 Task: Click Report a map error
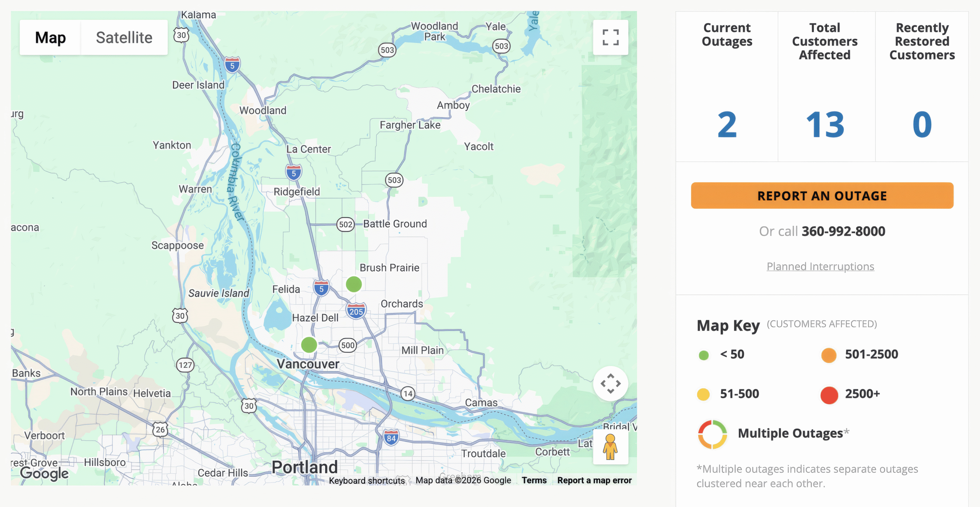[594, 480]
